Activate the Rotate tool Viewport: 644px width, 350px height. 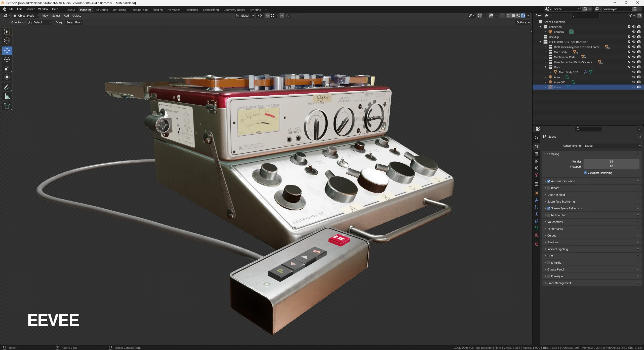(7, 59)
